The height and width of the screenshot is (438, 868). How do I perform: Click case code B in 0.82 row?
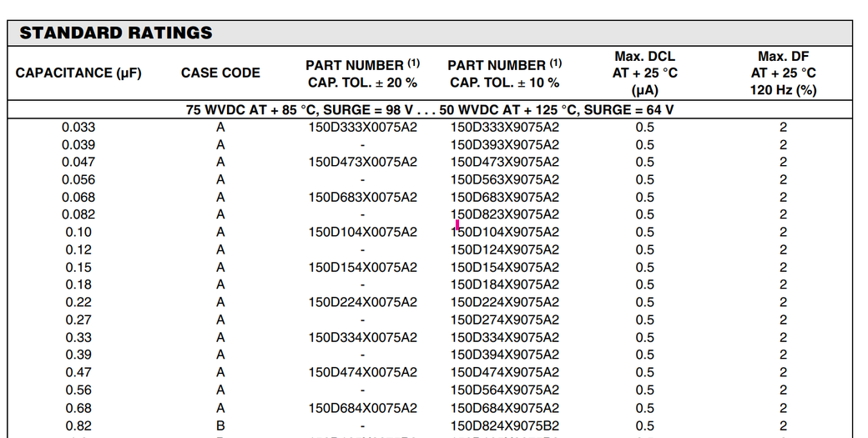[220, 425]
